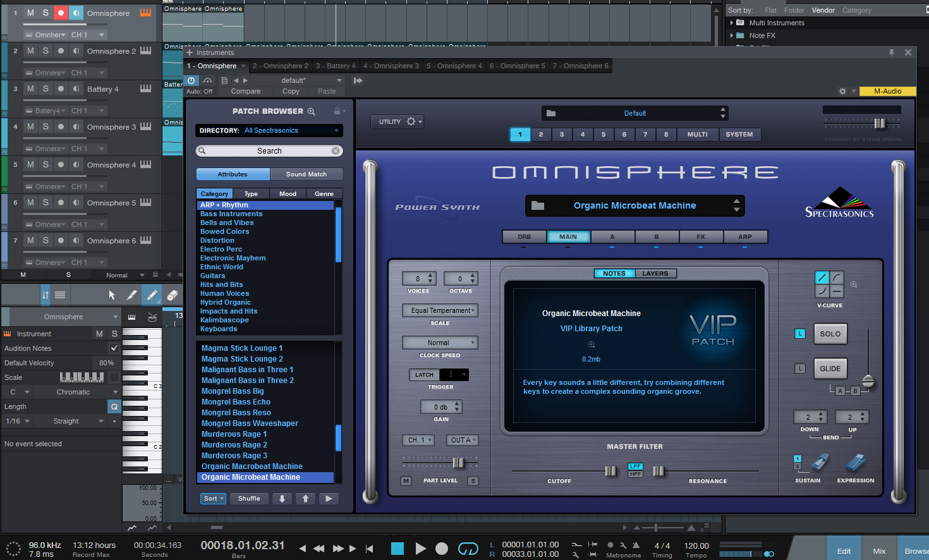Screen dimensions: 929x560
Task: Open the Sound Match tab
Action: coord(307,174)
